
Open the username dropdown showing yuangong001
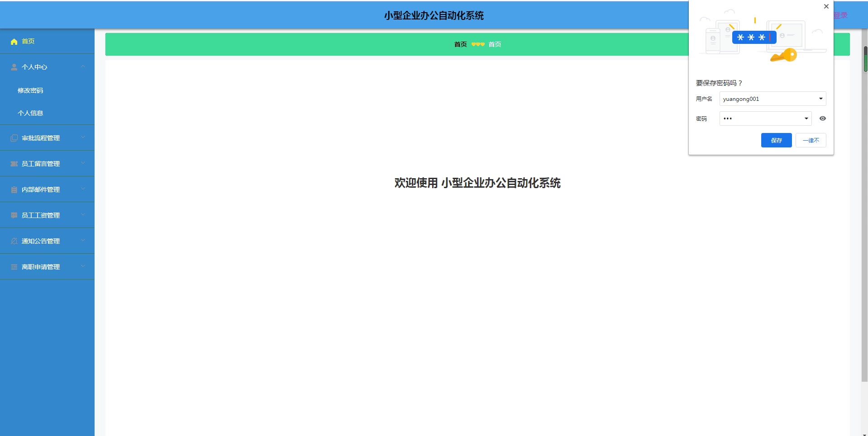coord(820,99)
